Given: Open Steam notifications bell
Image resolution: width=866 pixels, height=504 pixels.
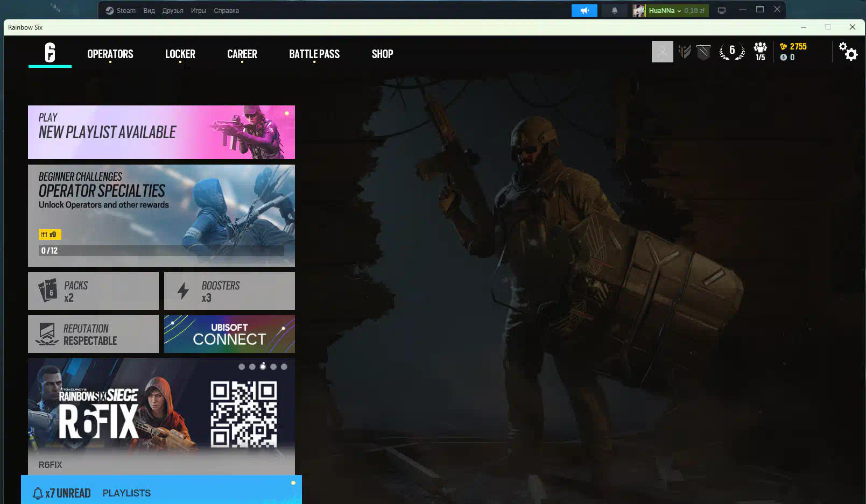Looking at the screenshot, I should (615, 10).
